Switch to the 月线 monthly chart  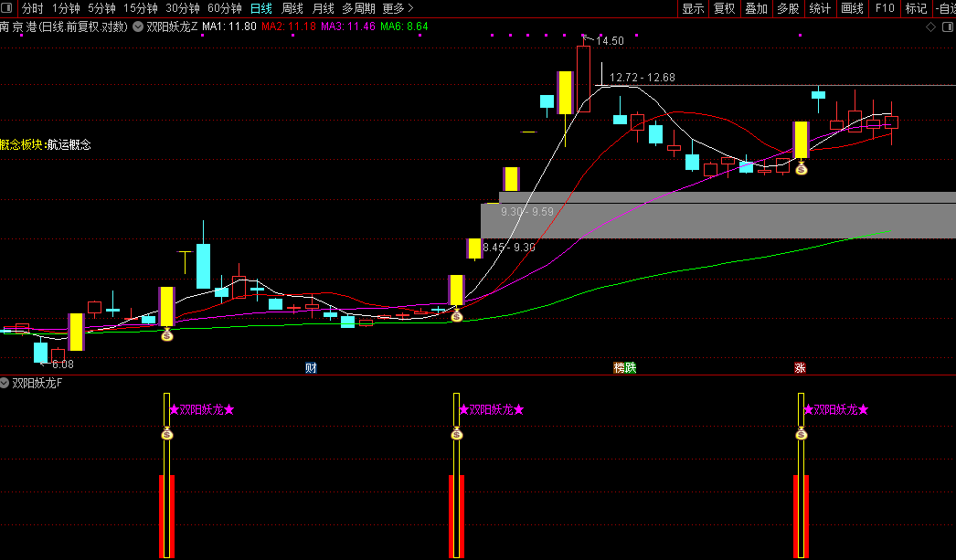coord(323,8)
